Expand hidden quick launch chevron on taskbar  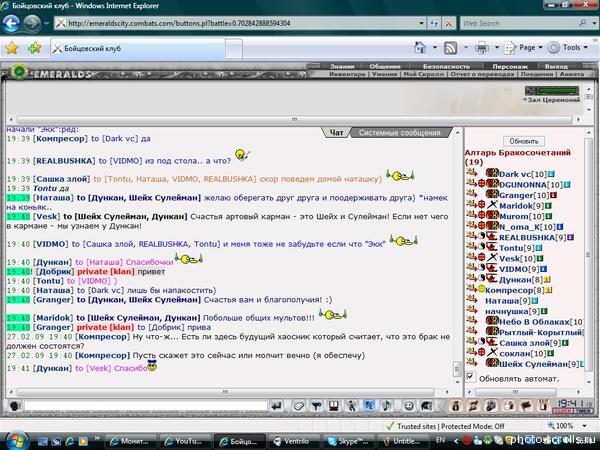point(97,438)
